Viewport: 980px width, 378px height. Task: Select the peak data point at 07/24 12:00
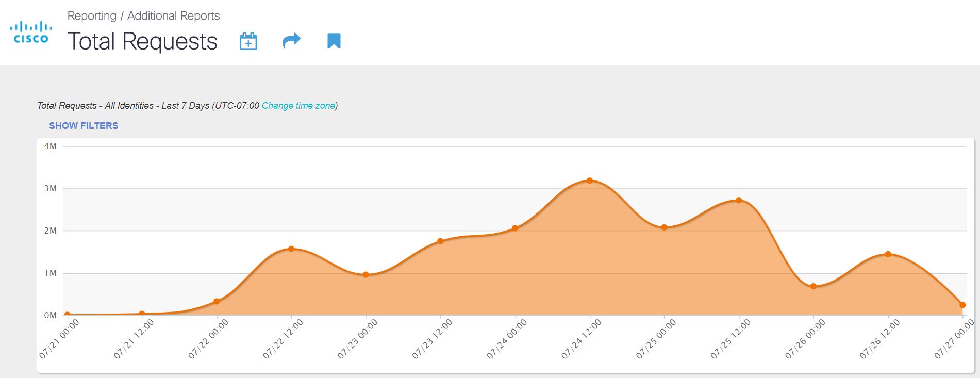(x=590, y=180)
